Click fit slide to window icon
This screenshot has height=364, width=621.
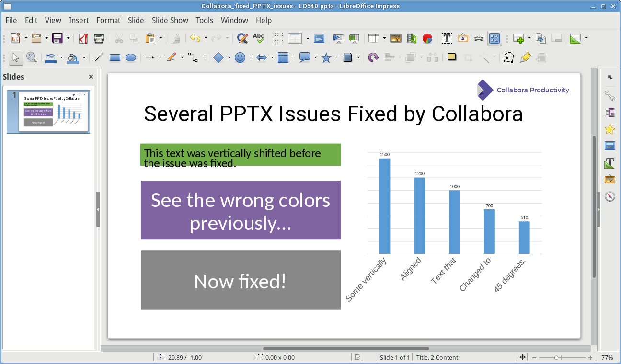pyautogui.click(x=523, y=357)
